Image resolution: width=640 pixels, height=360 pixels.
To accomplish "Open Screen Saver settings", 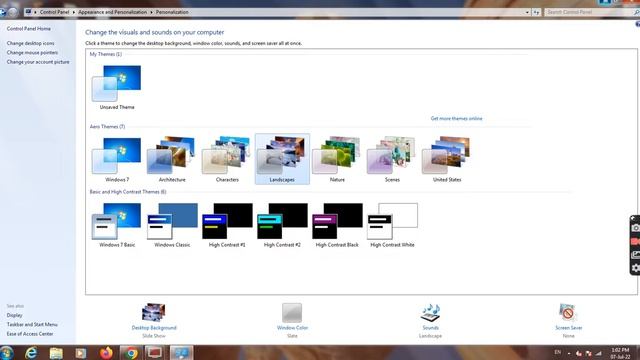I will point(568,320).
